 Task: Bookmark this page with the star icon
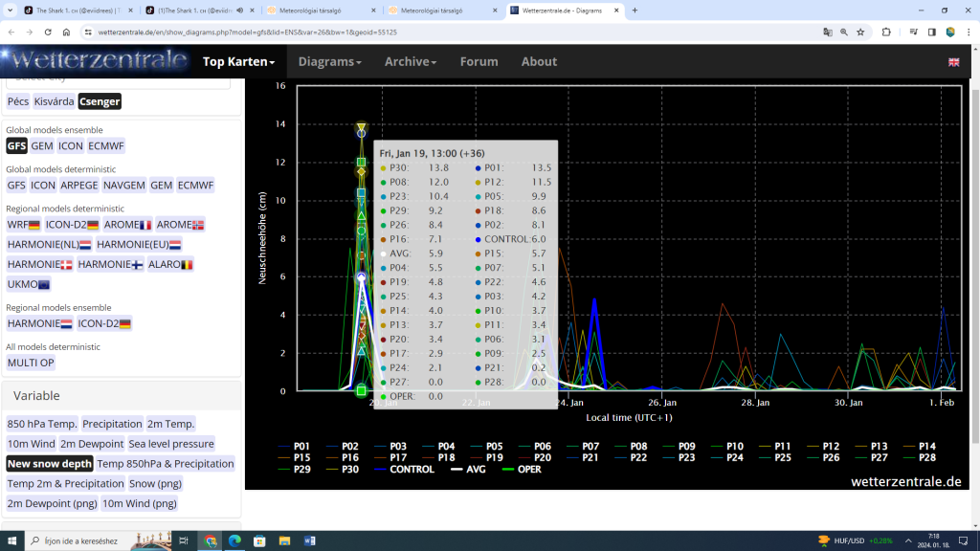tap(860, 32)
